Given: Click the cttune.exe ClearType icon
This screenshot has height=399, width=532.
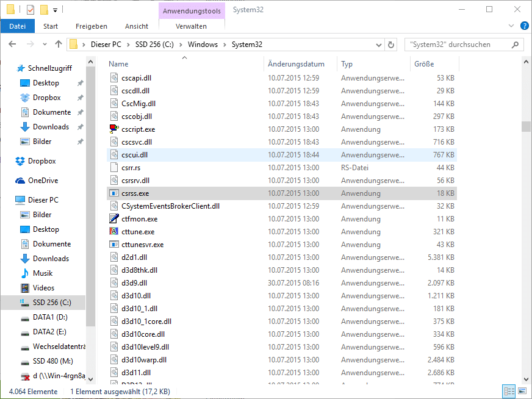Looking at the screenshot, I should pos(114,231).
